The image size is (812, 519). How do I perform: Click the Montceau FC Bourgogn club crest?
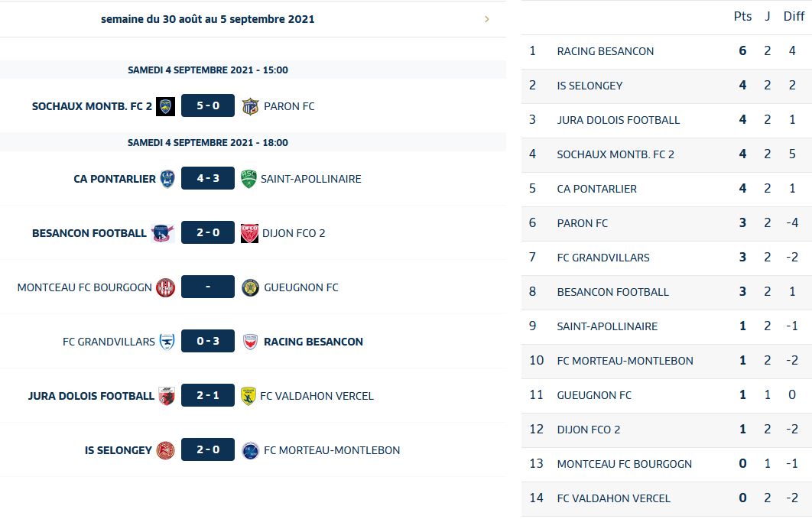pyautogui.click(x=165, y=287)
